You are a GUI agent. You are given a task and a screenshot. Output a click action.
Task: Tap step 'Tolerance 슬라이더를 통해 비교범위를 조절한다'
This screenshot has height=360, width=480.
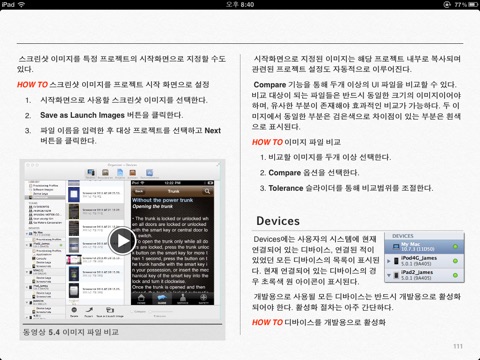[x=351, y=188]
